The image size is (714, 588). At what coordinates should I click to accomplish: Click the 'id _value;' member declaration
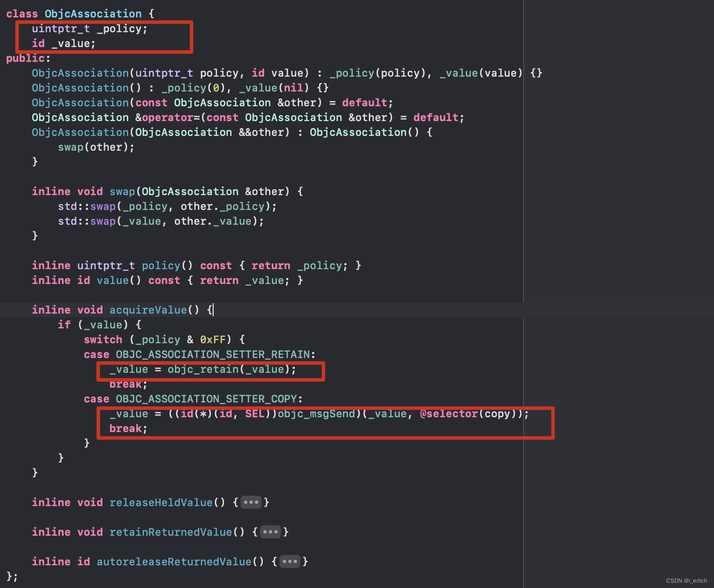click(x=64, y=44)
